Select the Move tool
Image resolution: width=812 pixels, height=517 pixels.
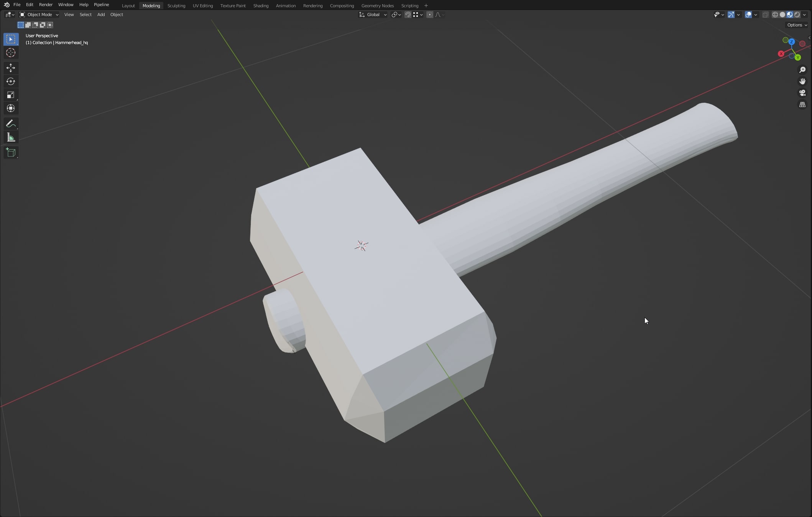11,68
